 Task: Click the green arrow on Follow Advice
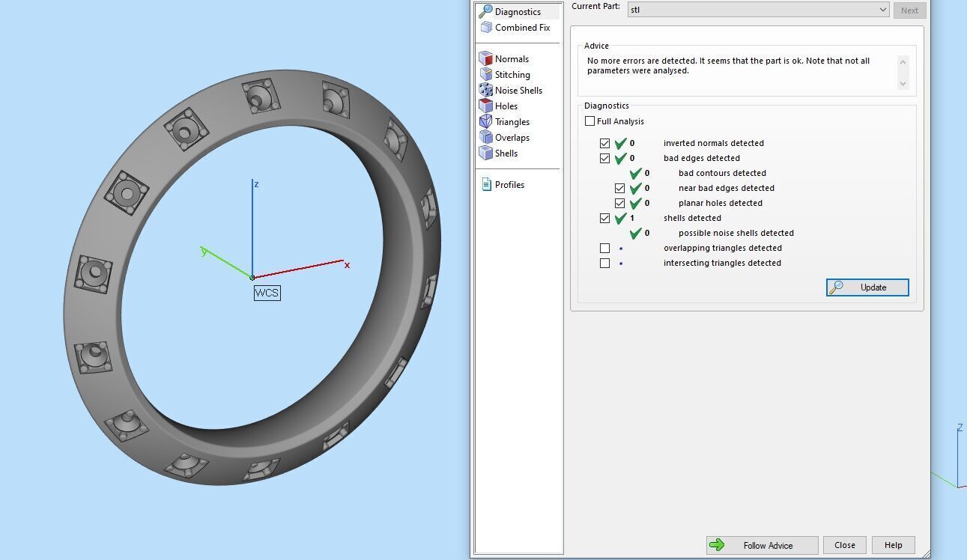click(x=717, y=545)
